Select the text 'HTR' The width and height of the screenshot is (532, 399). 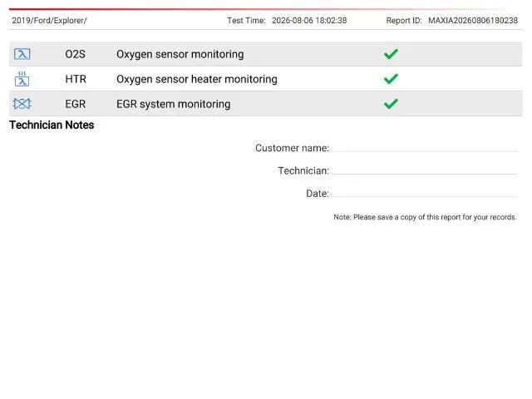pyautogui.click(x=76, y=79)
